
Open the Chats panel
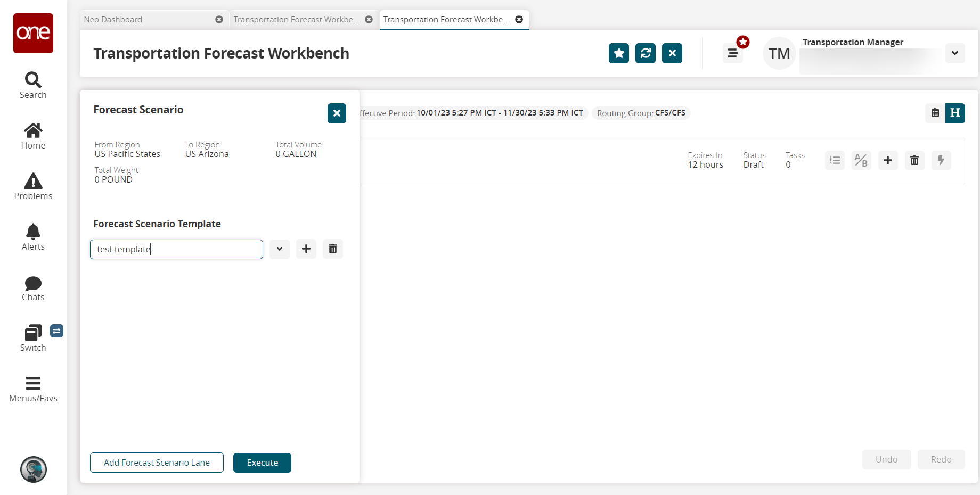click(33, 288)
